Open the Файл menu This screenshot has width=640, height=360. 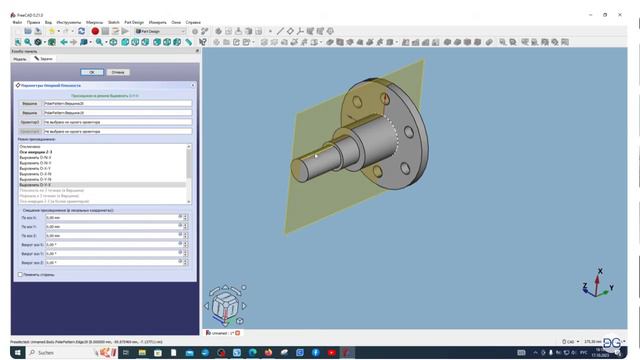click(17, 22)
